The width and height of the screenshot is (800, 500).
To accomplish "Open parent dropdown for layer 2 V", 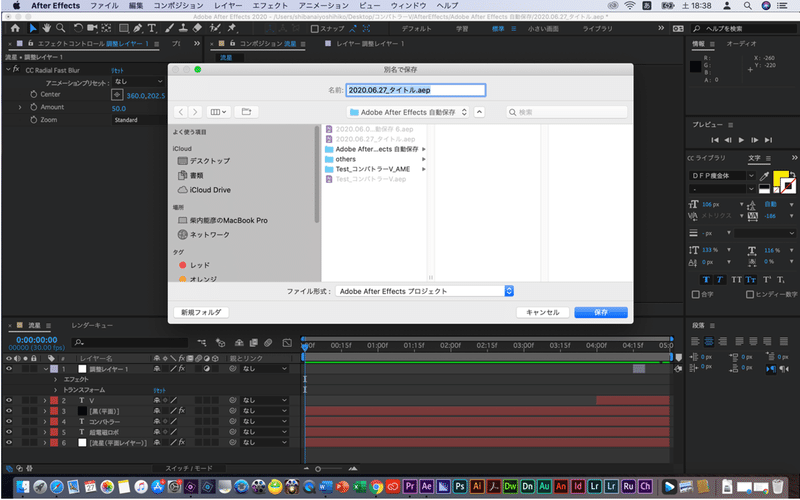I will (x=264, y=401).
